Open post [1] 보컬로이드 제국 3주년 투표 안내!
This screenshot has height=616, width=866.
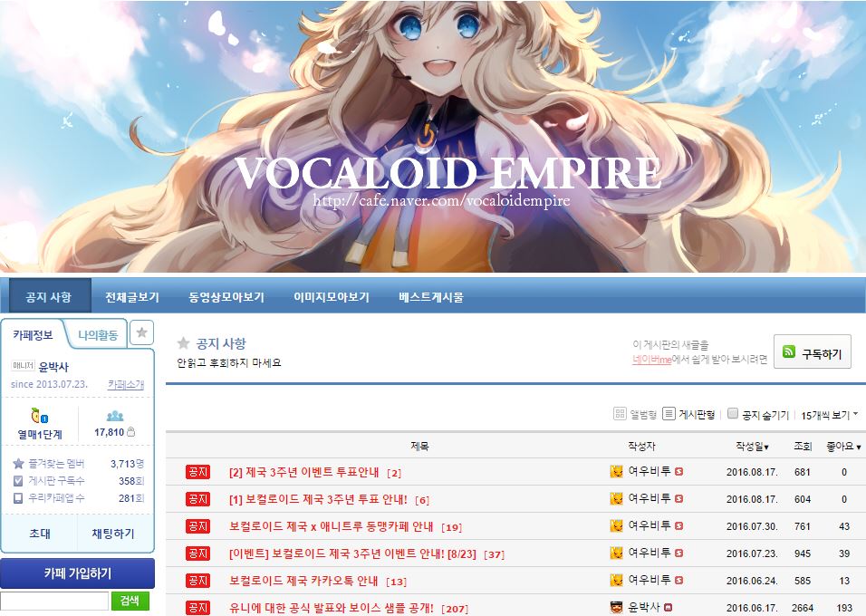tap(318, 499)
